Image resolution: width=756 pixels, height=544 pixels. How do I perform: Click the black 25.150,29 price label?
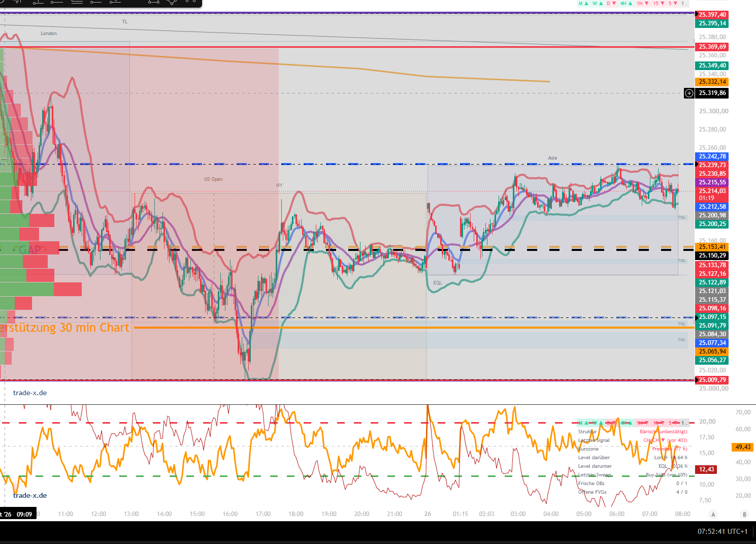[712, 255]
